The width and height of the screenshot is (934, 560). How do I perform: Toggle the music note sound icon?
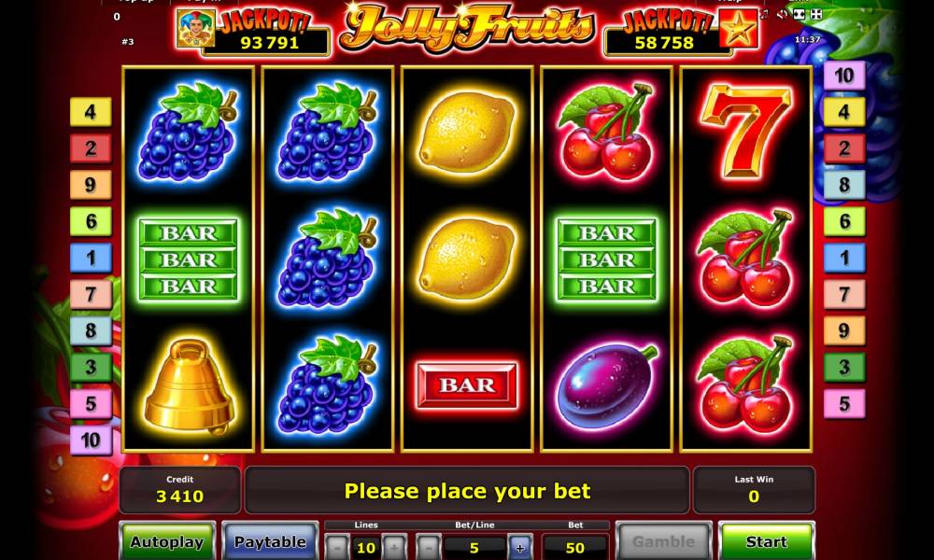[x=764, y=14]
